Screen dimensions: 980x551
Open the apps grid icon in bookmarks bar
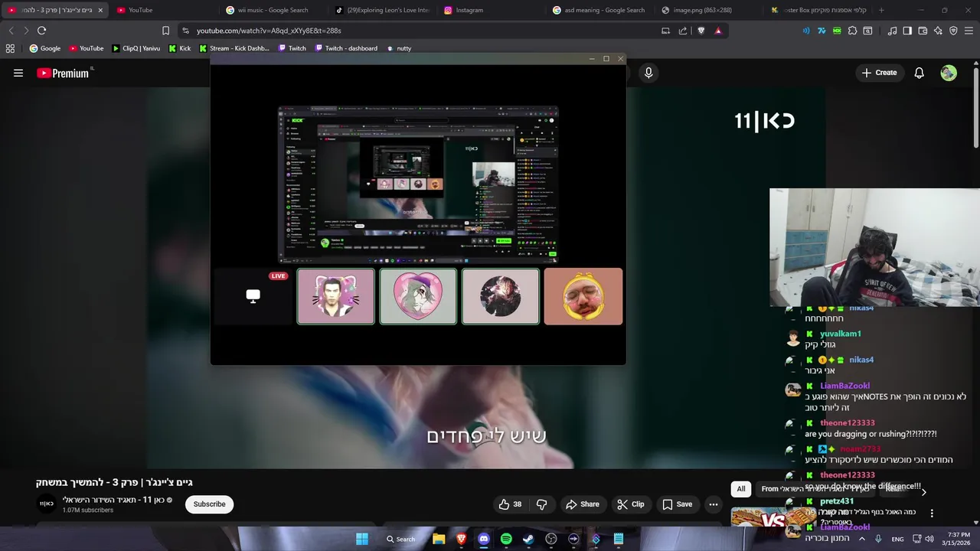click(x=10, y=48)
